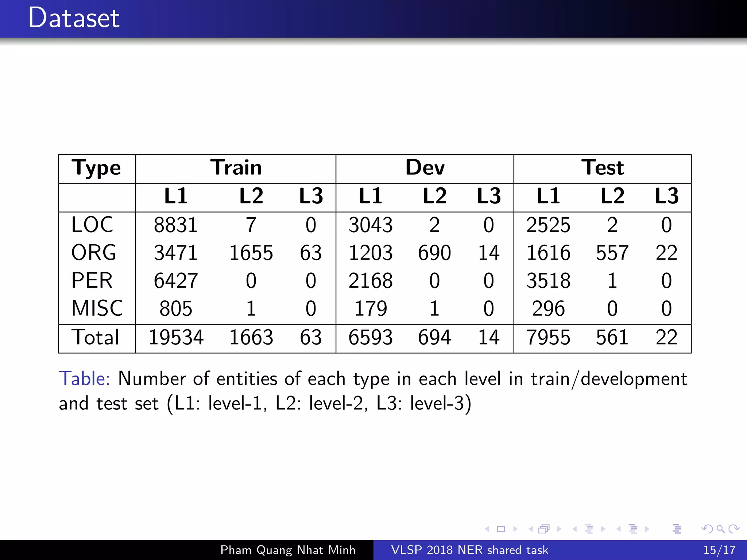747x560 pixels.
Task: Select the LOC row label
Action: (x=92, y=225)
